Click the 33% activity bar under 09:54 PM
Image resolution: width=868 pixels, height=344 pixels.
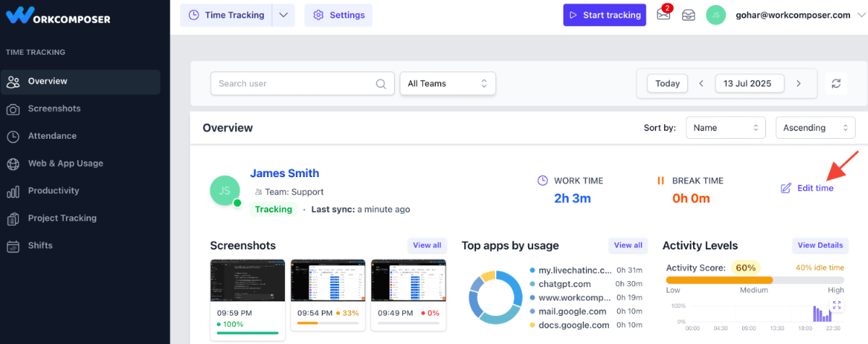tap(328, 323)
